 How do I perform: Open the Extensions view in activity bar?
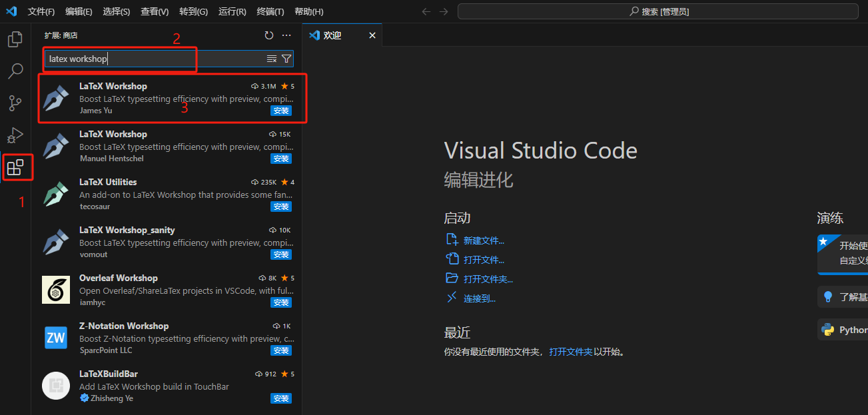click(15, 167)
